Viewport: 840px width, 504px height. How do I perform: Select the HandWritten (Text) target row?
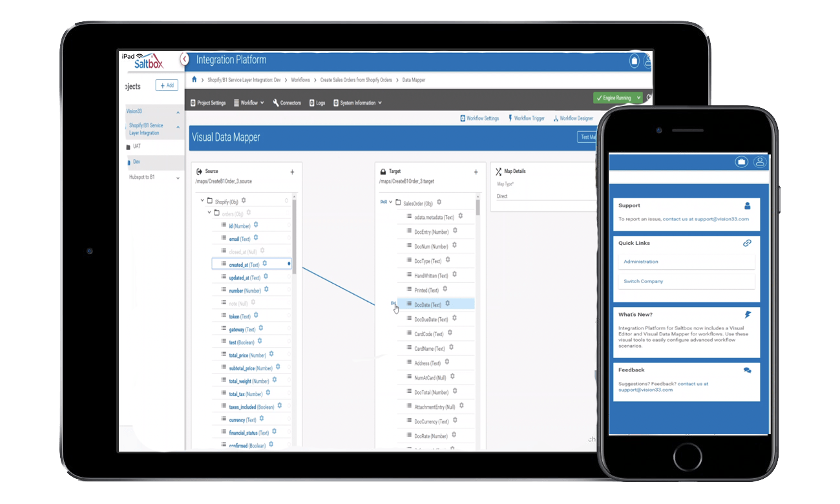(436, 275)
